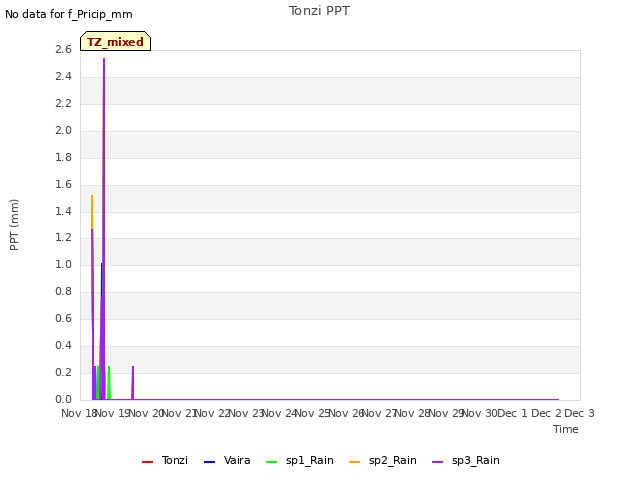The height and width of the screenshot is (480, 640).
Task: Click the blue Vaira legend color marker
Action: point(209,462)
